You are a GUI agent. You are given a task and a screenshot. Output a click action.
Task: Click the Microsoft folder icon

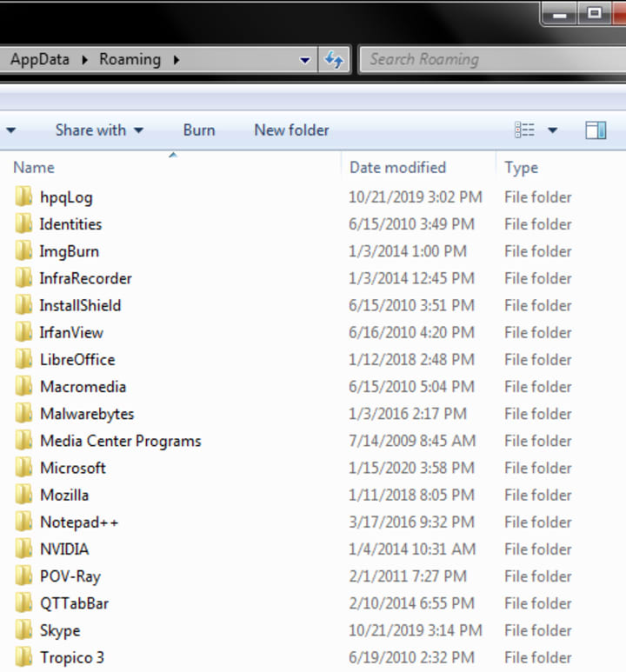tap(23, 467)
